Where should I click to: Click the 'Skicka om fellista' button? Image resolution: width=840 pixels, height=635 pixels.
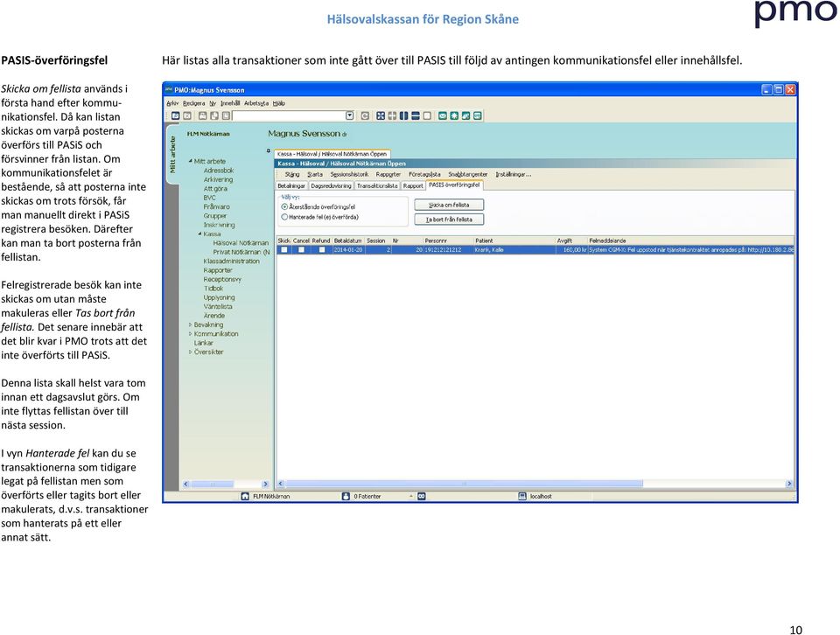pos(449,205)
